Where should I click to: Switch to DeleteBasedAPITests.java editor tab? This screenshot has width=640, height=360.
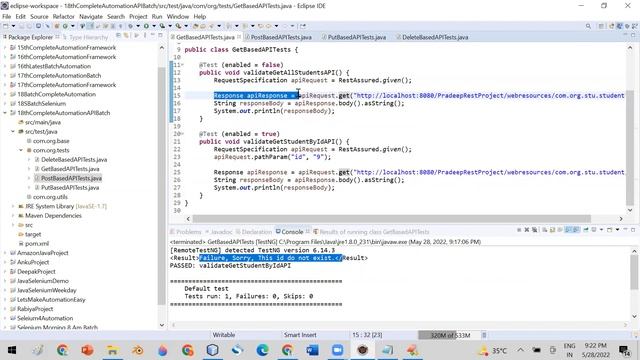pos(435,37)
